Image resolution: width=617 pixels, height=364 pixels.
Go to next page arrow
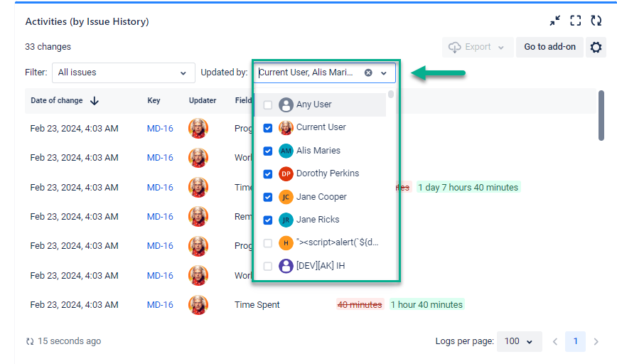pos(596,341)
